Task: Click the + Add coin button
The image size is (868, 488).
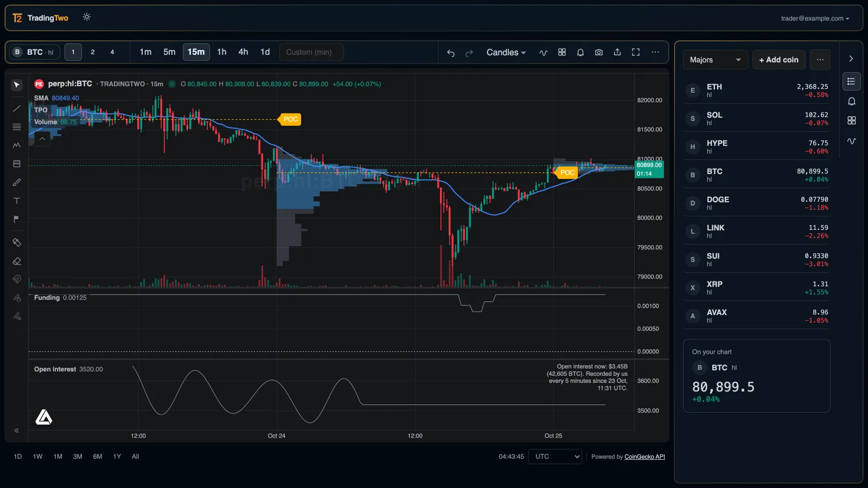Action: pos(778,60)
